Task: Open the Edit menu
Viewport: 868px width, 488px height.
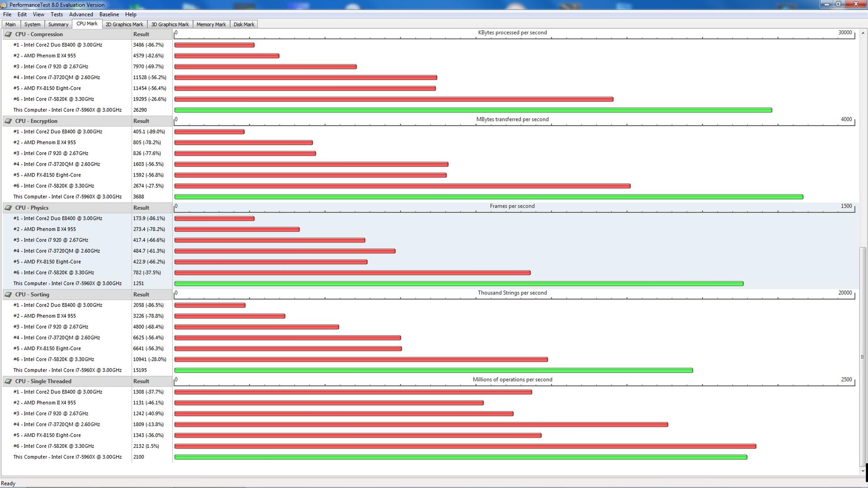Action: (x=22, y=14)
